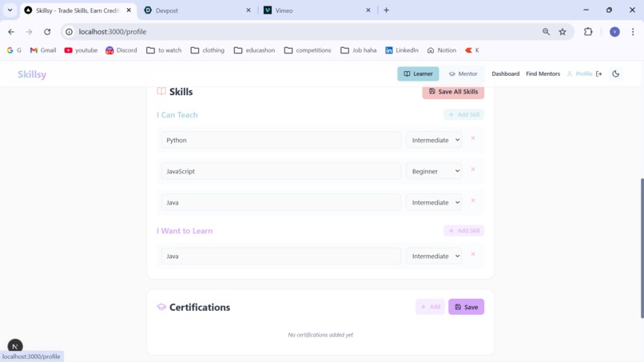The image size is (644, 362).
Task: Click the Next.js dev indicator badge
Action: point(15,346)
